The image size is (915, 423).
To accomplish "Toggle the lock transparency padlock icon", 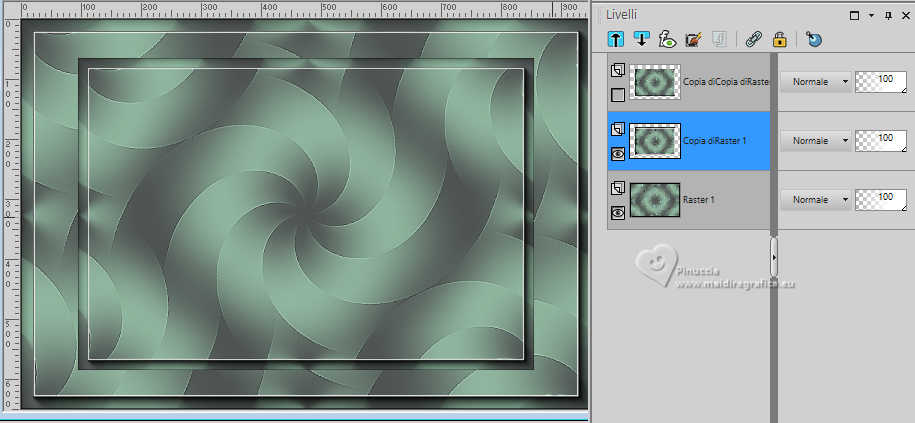I will [779, 39].
